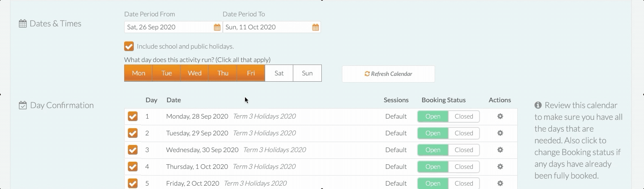Enable Sun as an activity day
Screen dimensions: 644x189
pos(308,73)
